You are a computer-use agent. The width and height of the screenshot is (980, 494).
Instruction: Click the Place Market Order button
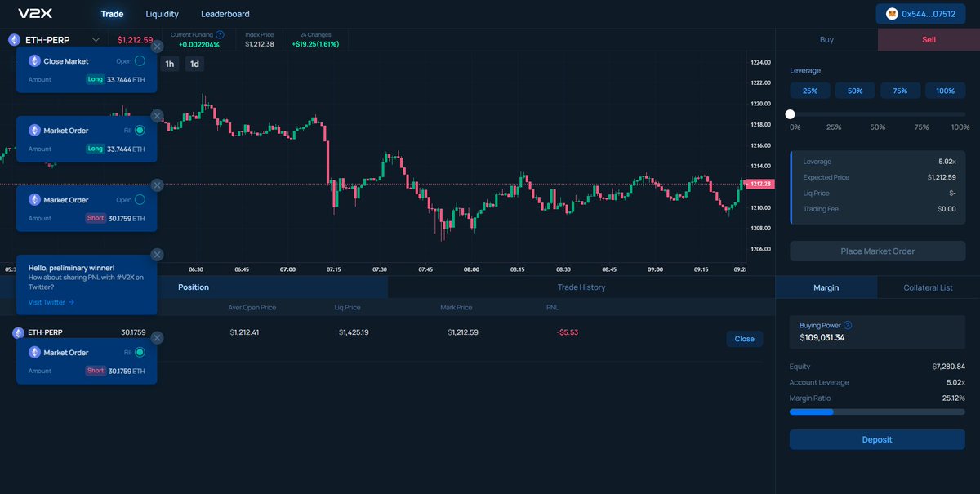878,251
